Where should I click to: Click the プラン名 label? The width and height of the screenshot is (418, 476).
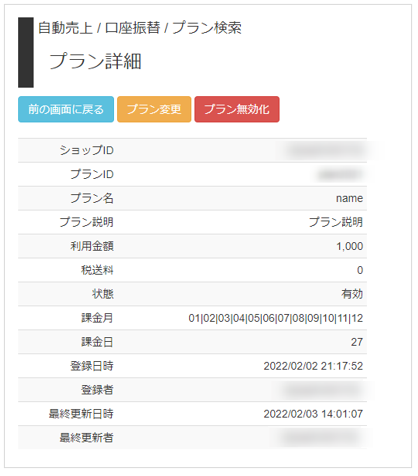(92, 198)
